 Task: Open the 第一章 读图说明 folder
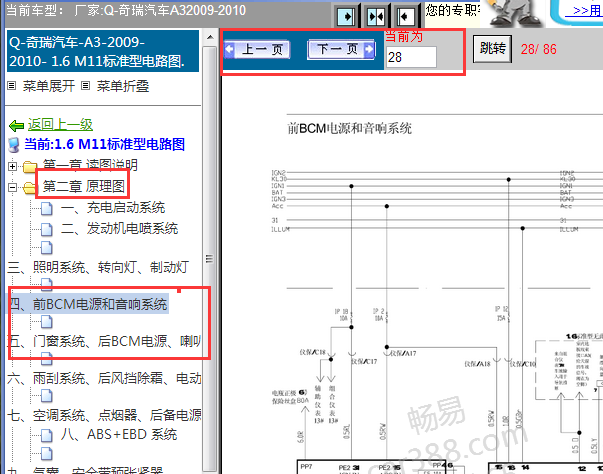click(90, 165)
